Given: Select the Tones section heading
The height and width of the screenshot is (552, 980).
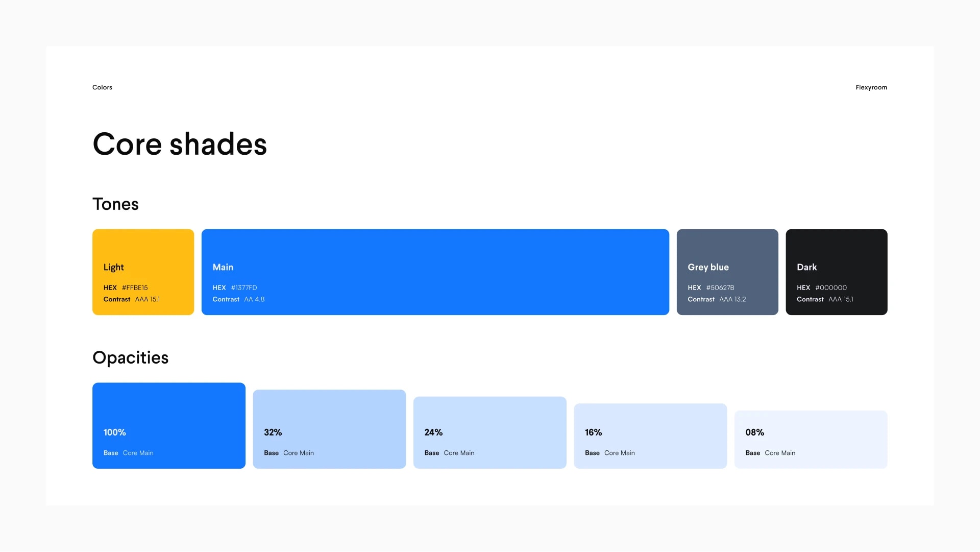Looking at the screenshot, I should [115, 204].
